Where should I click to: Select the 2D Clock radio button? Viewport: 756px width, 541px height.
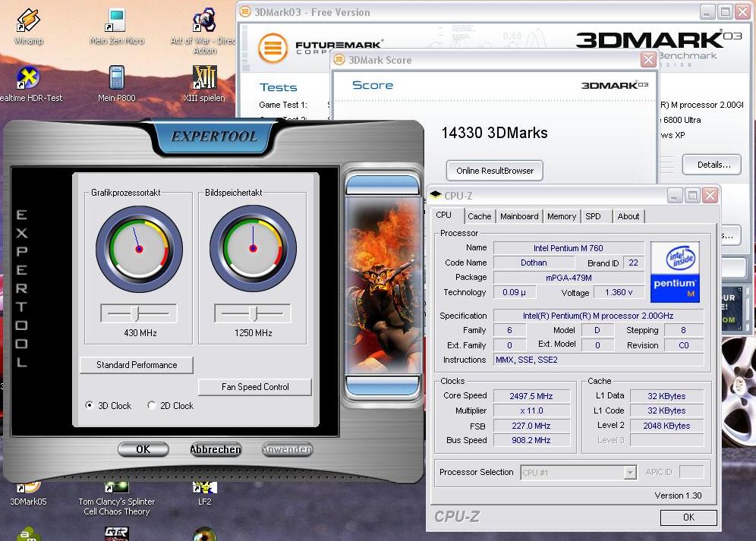coord(151,405)
